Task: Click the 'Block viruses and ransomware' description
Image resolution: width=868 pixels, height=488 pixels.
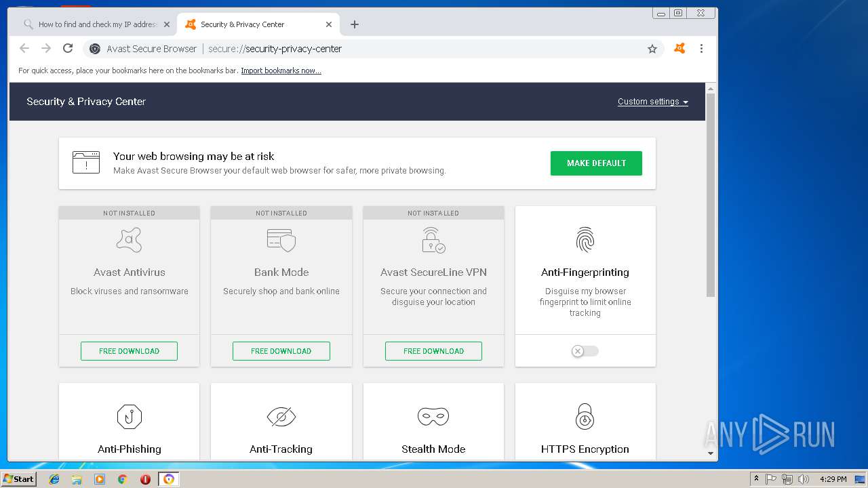Action: click(130, 291)
